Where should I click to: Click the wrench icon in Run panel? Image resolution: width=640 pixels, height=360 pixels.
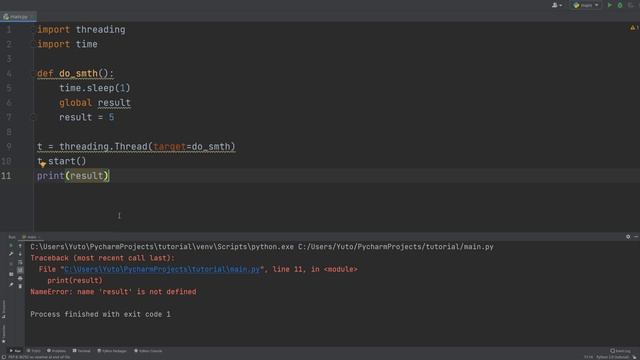(x=11, y=254)
